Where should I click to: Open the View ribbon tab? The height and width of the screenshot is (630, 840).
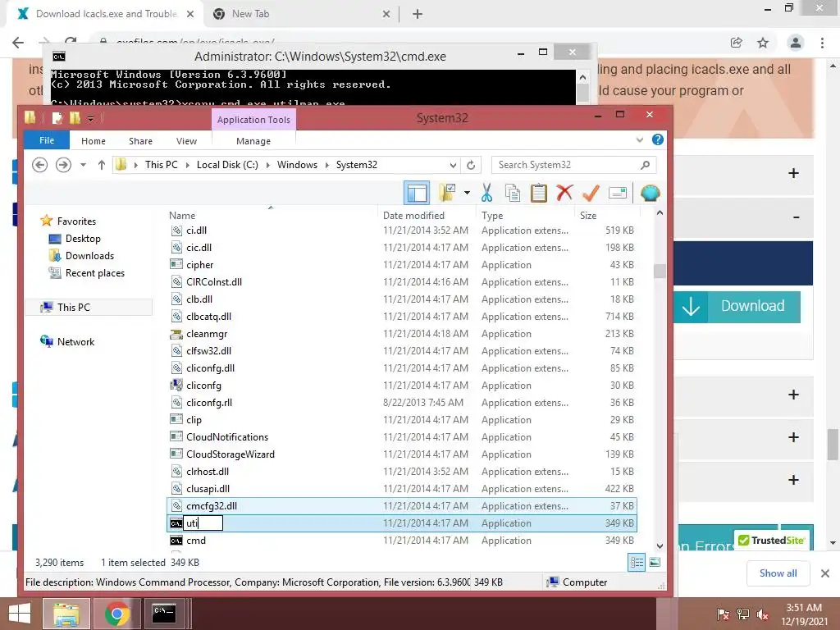tap(186, 141)
